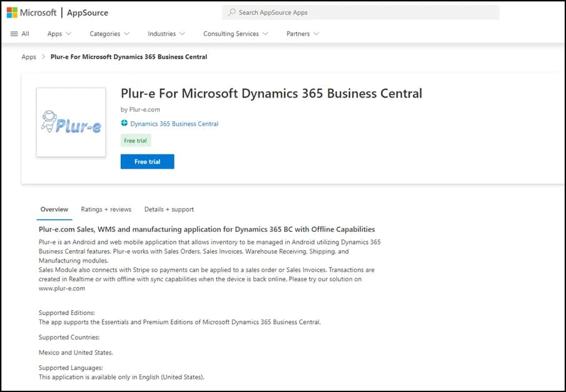The width and height of the screenshot is (566, 392).
Task: Expand the Apps dropdown menu
Action: coord(59,34)
